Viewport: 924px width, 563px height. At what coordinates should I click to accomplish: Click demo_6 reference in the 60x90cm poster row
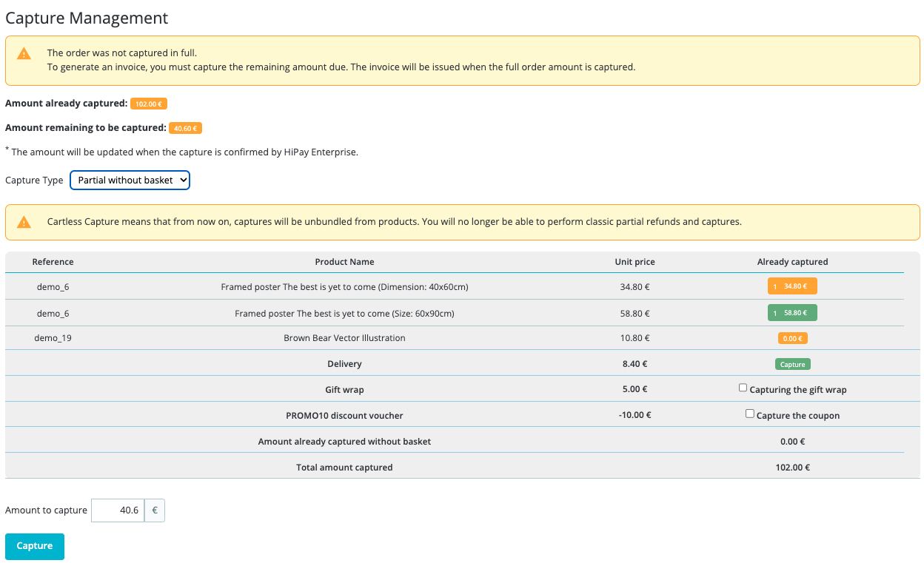[53, 314]
